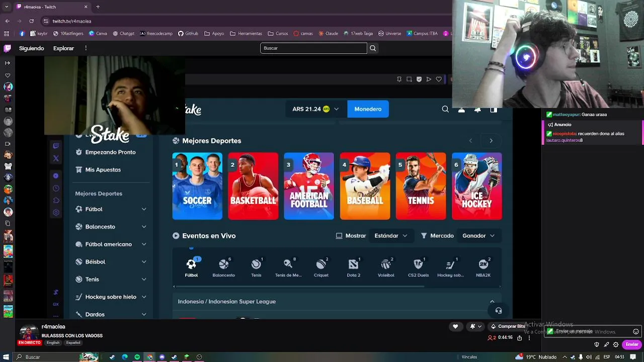The image size is (644, 362).
Task: Focus the Twitch Buscar search field
Action: click(313, 48)
